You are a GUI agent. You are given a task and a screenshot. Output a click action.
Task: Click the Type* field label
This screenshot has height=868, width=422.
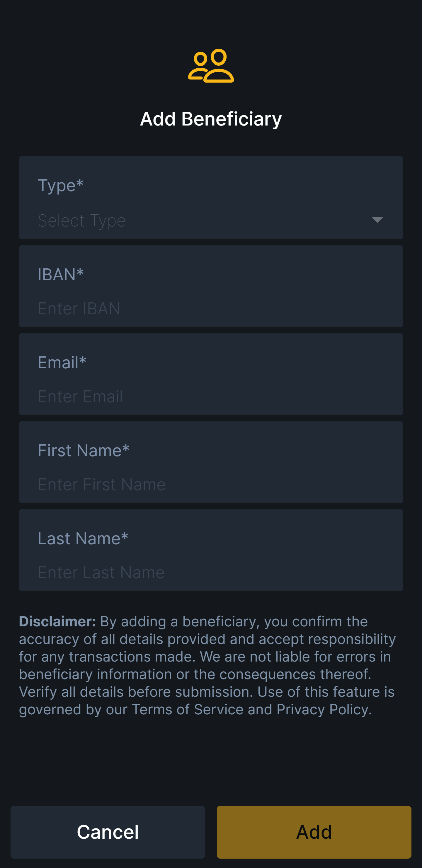(61, 185)
